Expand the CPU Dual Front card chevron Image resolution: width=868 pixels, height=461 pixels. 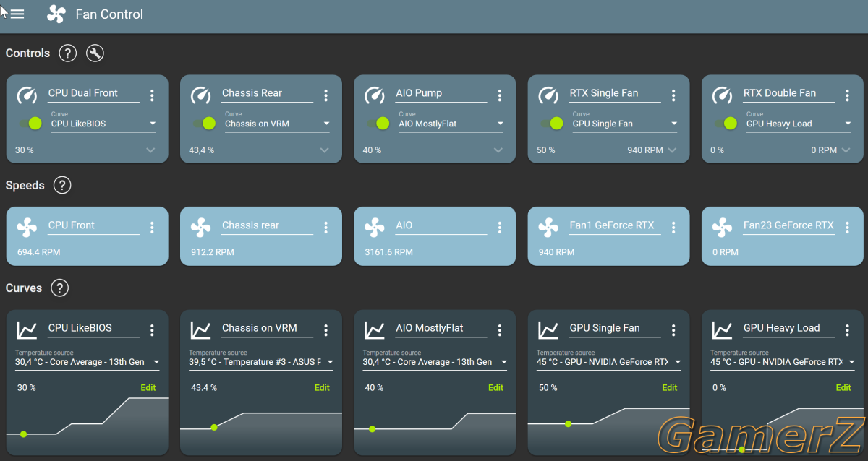click(x=150, y=150)
